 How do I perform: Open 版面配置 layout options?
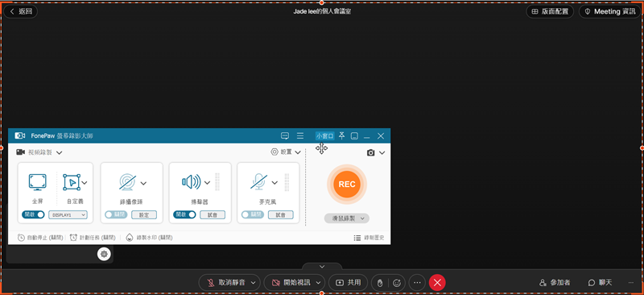pyautogui.click(x=550, y=11)
